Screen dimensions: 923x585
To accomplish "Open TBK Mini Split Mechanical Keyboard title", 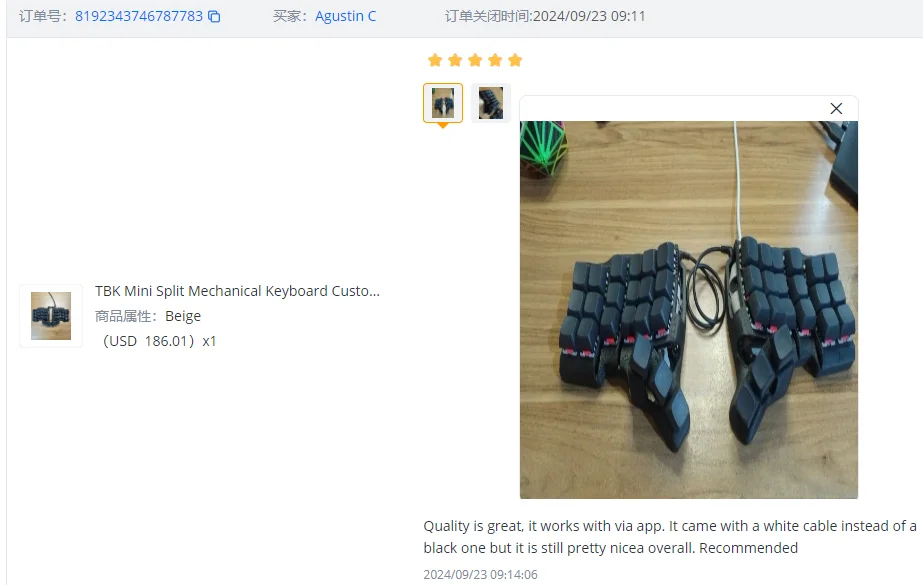I will point(238,291).
